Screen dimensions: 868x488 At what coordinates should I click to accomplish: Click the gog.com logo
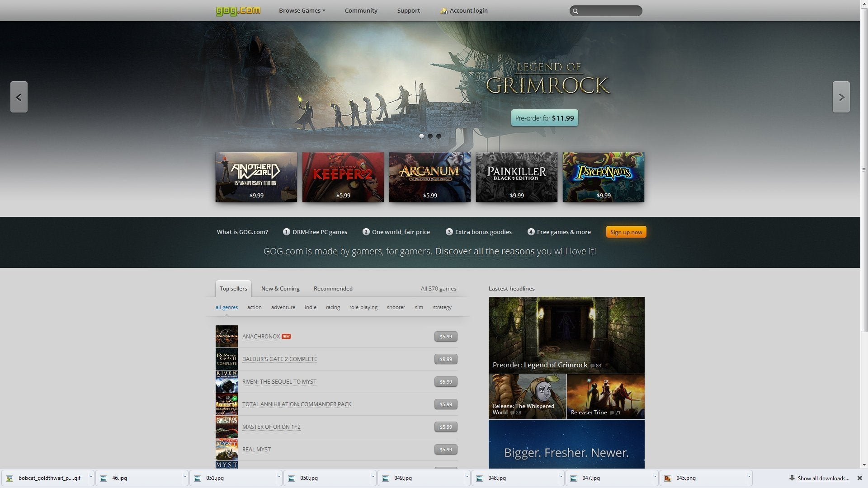(238, 10)
